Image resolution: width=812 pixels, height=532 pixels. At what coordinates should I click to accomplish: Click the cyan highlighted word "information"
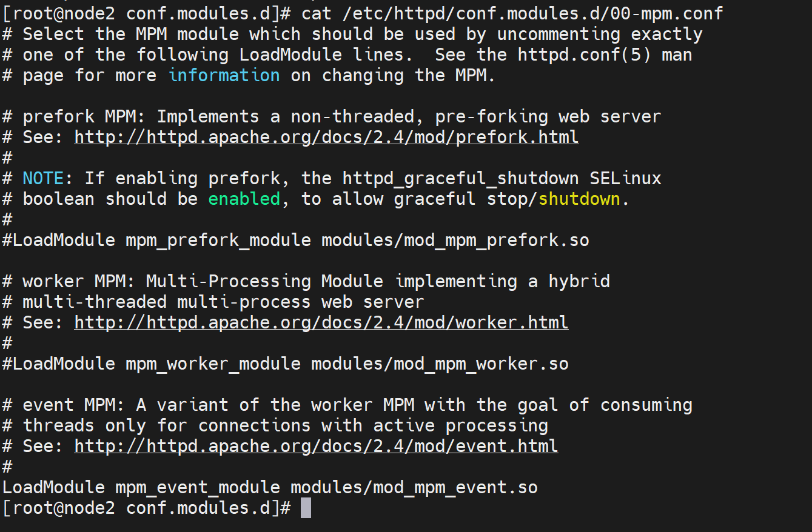coord(224,75)
